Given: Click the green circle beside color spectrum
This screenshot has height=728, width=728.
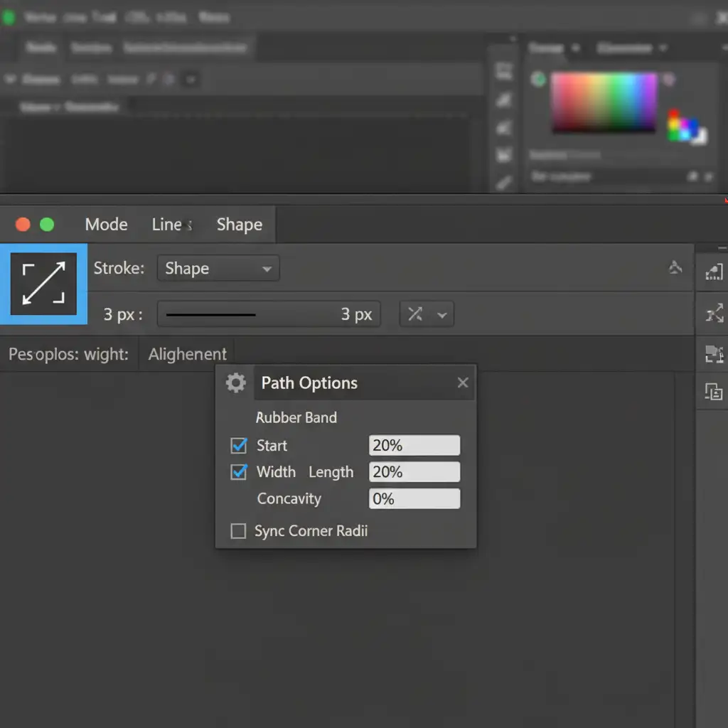Looking at the screenshot, I should 539,80.
